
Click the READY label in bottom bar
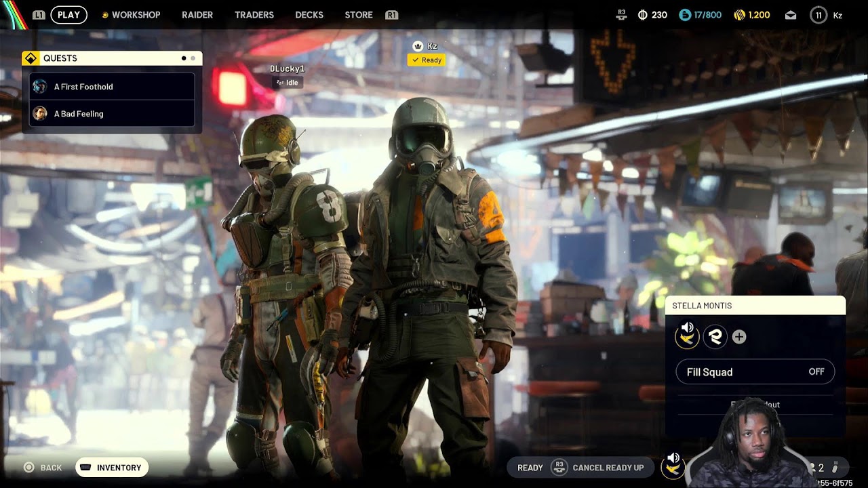point(530,468)
